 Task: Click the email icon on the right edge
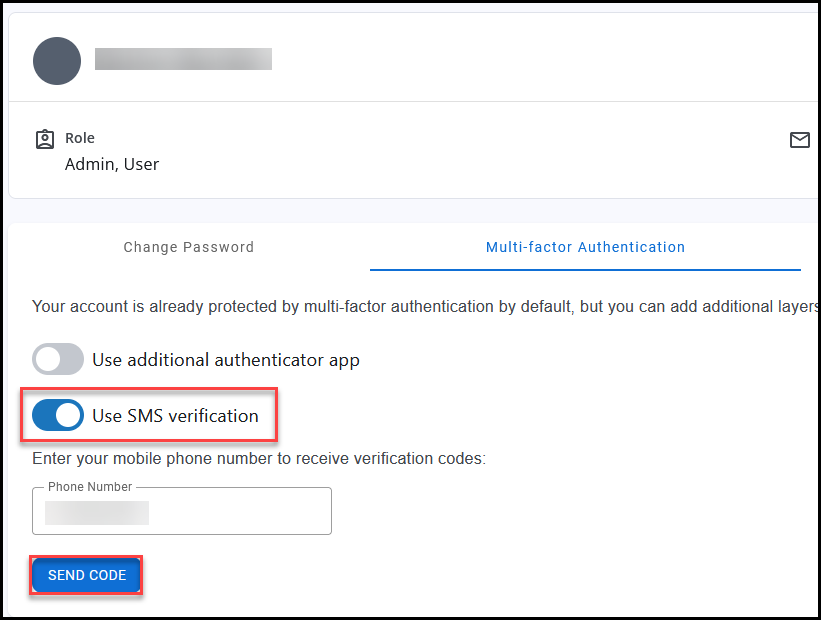coord(800,140)
